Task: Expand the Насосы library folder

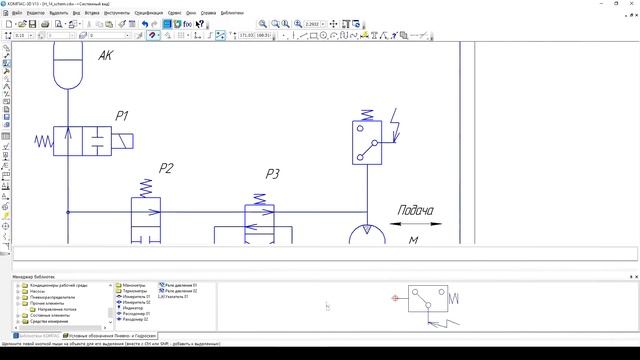Action: [x=18, y=291]
